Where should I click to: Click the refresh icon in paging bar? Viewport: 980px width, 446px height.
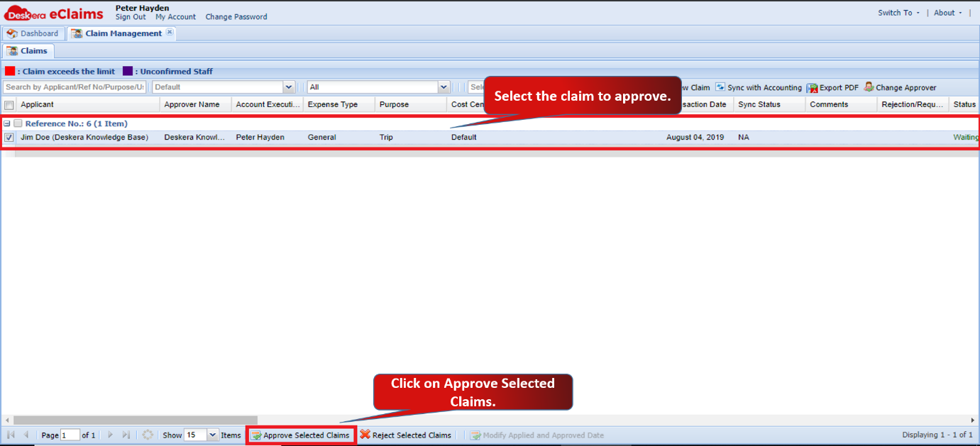[x=148, y=435]
